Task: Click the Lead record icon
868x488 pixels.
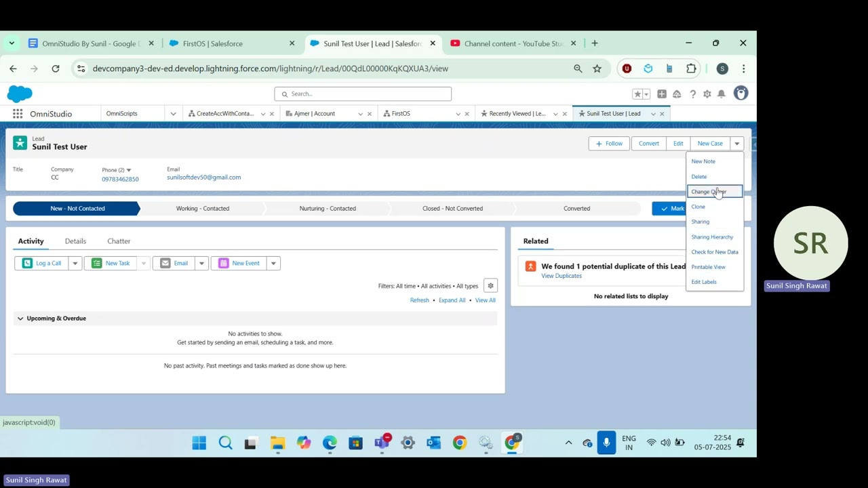Action: click(x=20, y=143)
